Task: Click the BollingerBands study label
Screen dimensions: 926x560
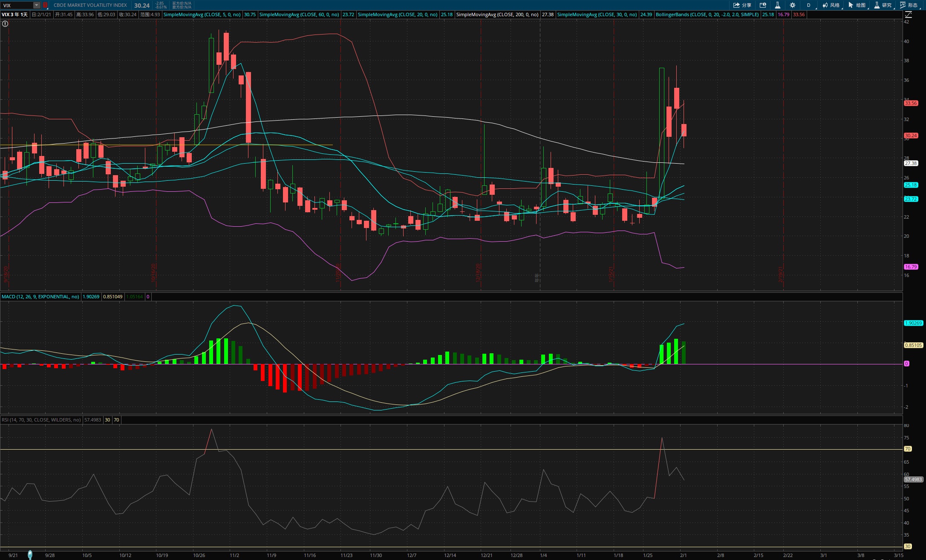Action: (x=707, y=14)
